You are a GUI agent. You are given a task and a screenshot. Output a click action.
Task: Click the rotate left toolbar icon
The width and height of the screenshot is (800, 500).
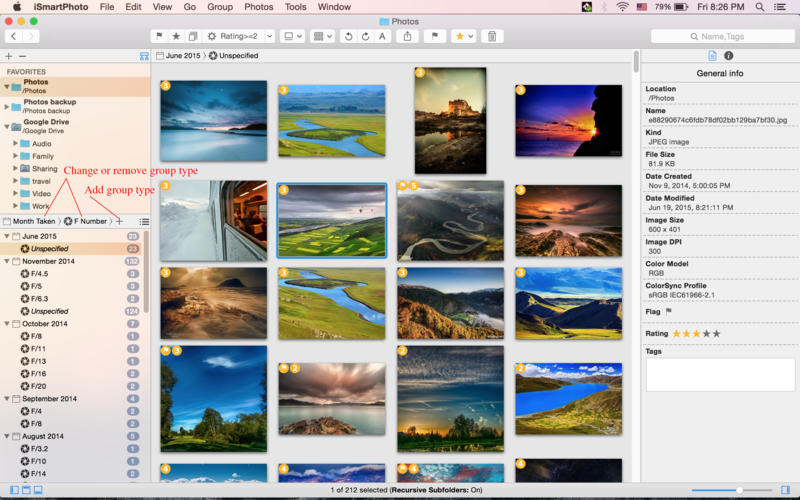[x=349, y=36]
